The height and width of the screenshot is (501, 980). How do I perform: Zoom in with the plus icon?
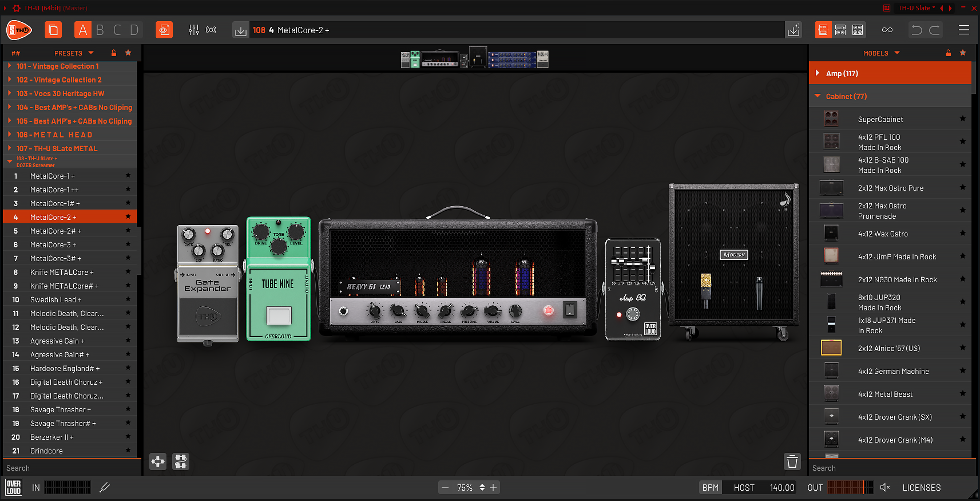[493, 487]
